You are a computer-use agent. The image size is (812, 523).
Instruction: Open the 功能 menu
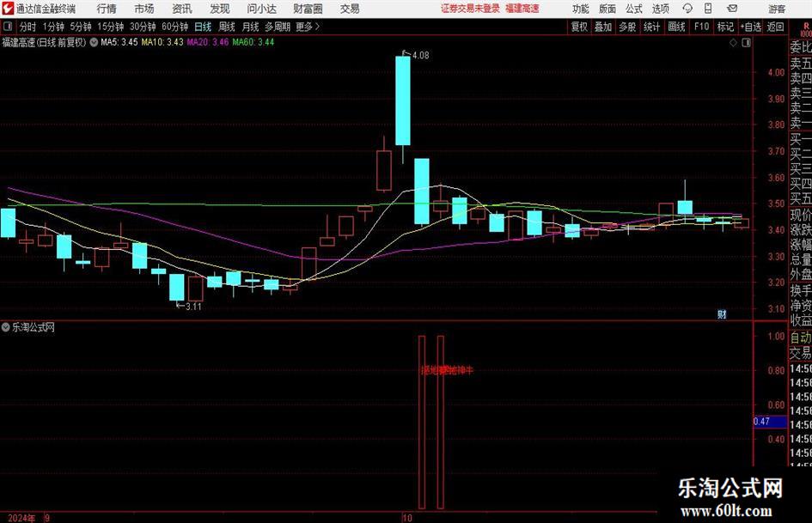coord(581,9)
